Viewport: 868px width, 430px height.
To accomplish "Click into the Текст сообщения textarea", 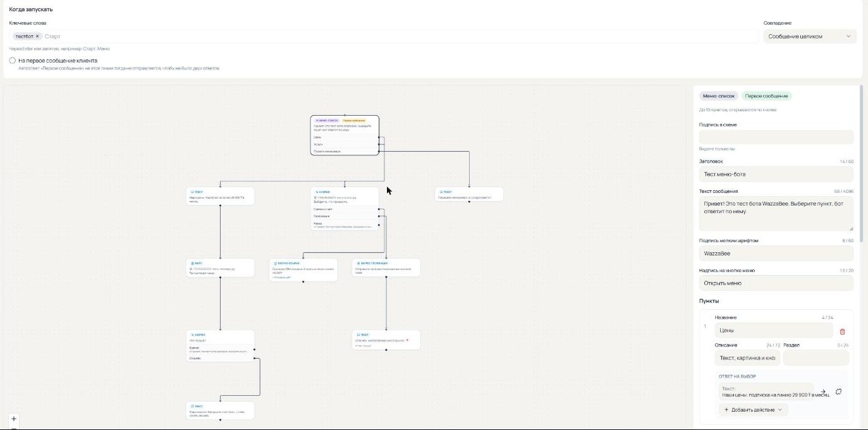I will pos(776,214).
